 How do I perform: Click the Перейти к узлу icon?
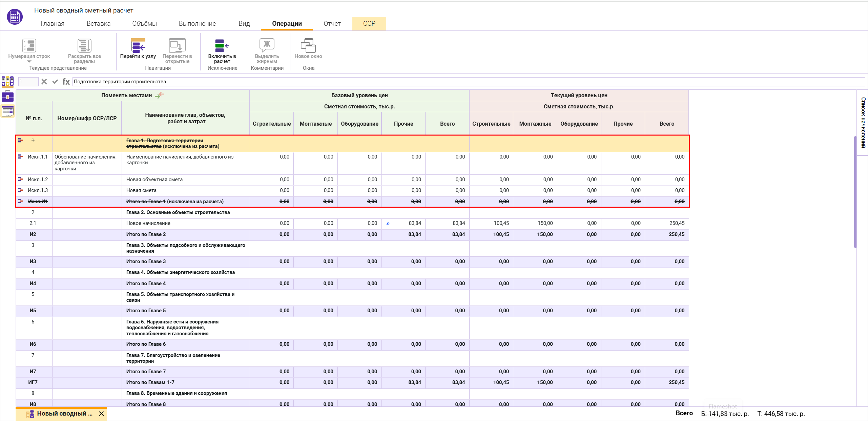[x=138, y=46]
